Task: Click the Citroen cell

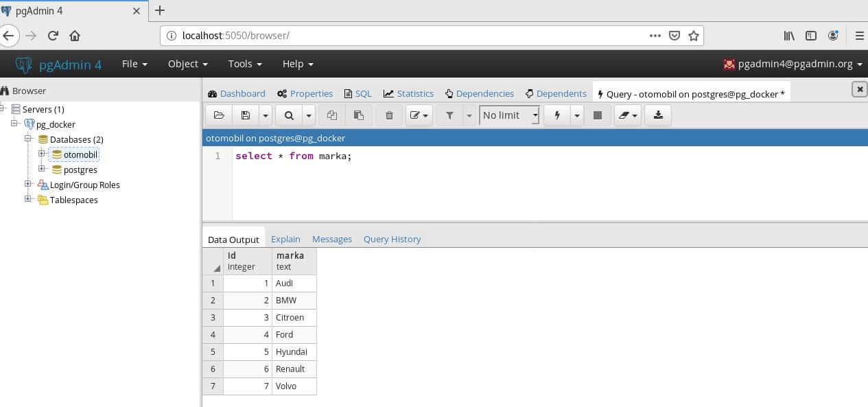Action: tap(294, 318)
